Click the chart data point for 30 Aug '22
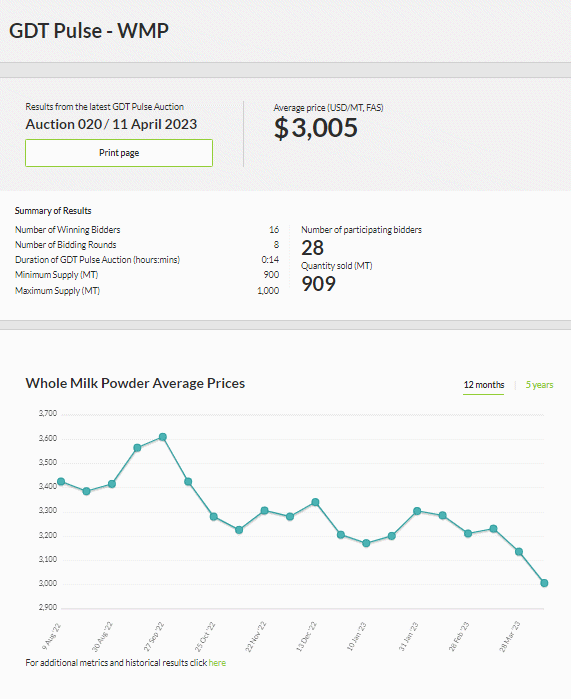The width and height of the screenshot is (571, 699). click(x=112, y=484)
